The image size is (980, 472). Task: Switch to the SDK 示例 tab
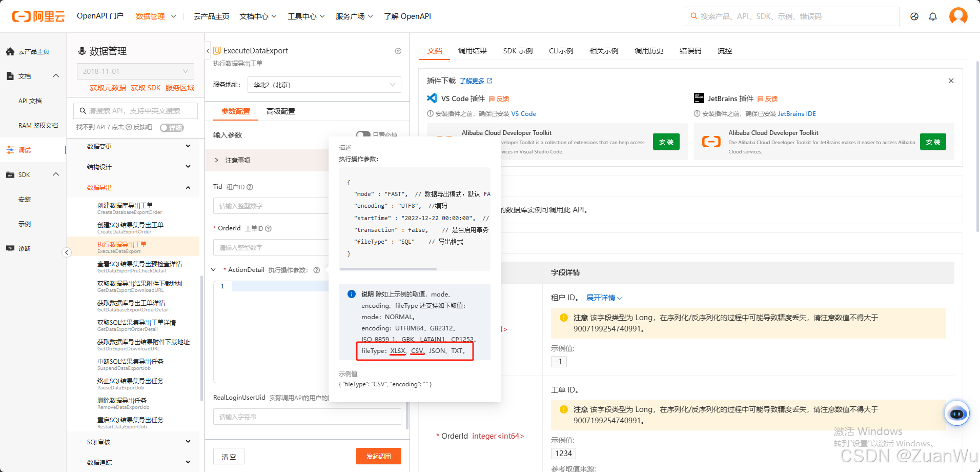(518, 51)
